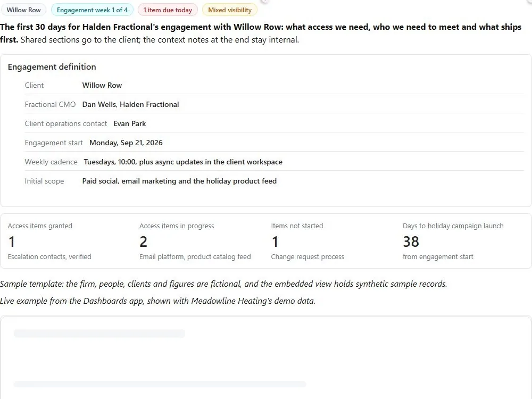
Task: Click the Sample template disclaimer line
Action: 223,284
